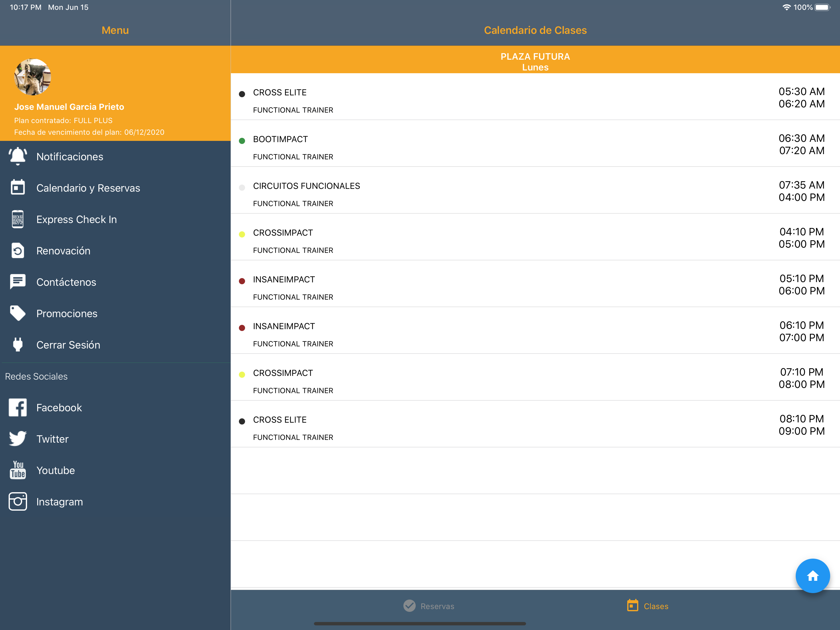Tap the Calendario y Reservas calendar icon
Viewport: 840px width, 630px height.
click(x=18, y=188)
